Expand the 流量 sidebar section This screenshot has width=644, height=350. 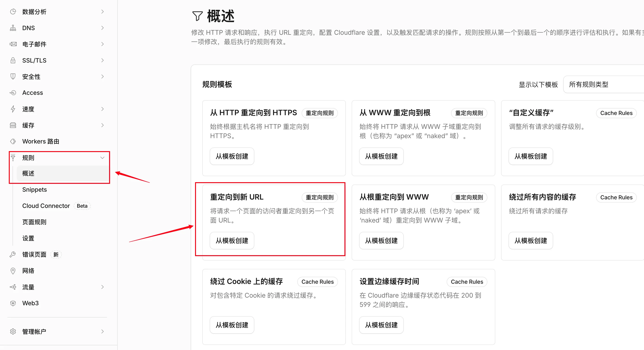pos(102,287)
